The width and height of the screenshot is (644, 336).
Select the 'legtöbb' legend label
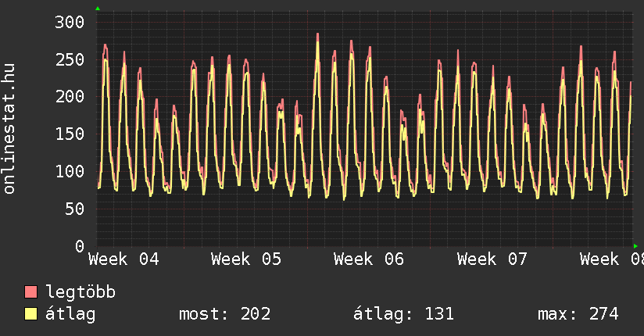click(80, 292)
